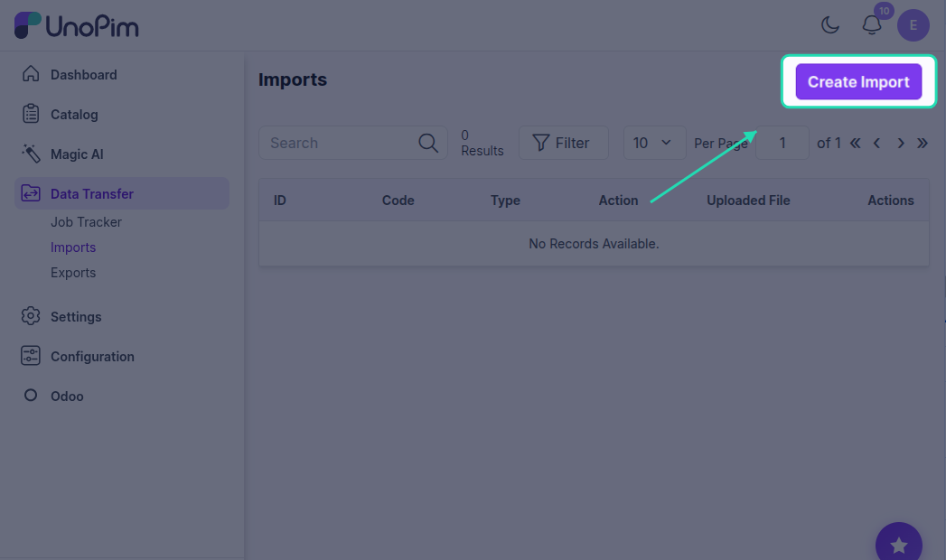Screen dimensions: 946x560
Task: Click the Magic AI wand icon
Action: pyautogui.click(x=30, y=154)
